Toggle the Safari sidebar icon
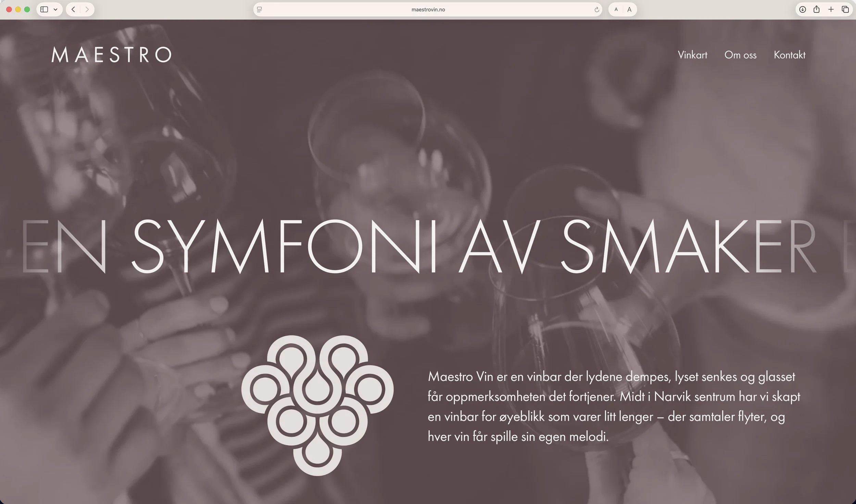This screenshot has width=856, height=504. pos(44,10)
